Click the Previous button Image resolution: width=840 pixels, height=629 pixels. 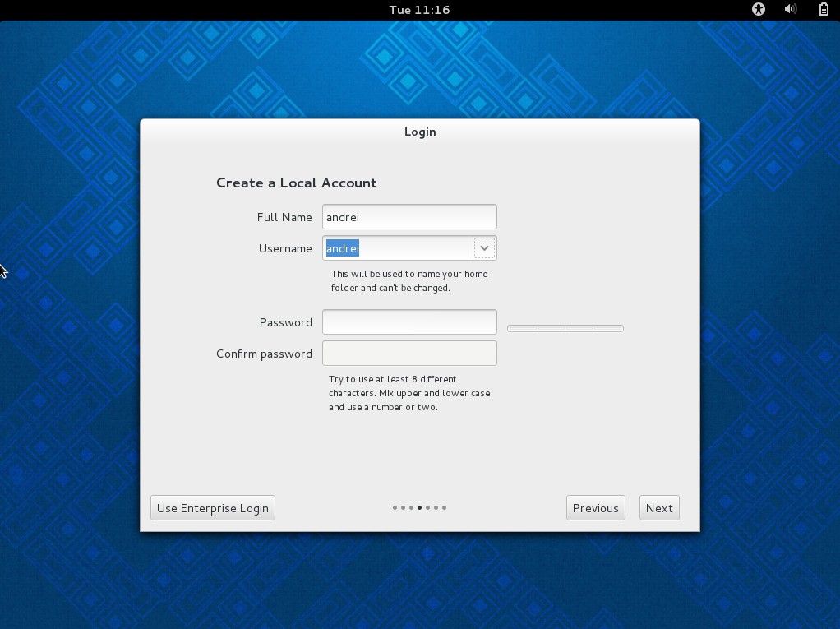pyautogui.click(x=595, y=507)
